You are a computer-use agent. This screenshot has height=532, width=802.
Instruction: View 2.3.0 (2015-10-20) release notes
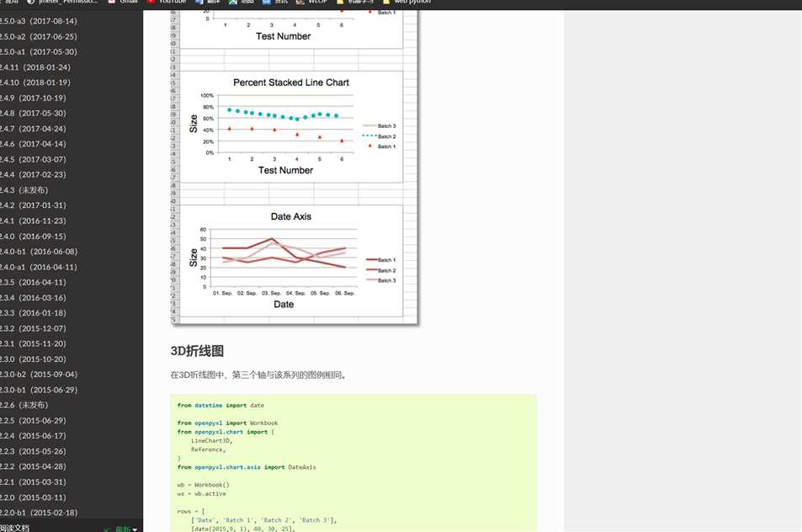click(33, 359)
